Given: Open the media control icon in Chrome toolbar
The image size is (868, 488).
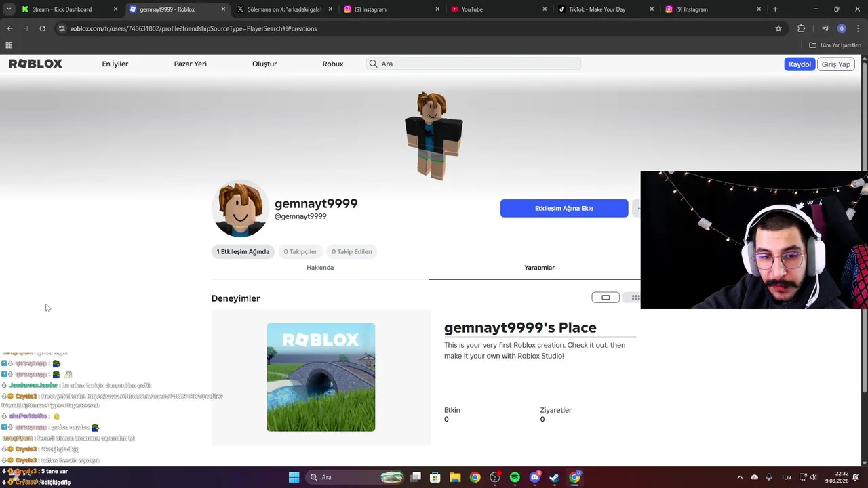Looking at the screenshot, I should (x=825, y=28).
